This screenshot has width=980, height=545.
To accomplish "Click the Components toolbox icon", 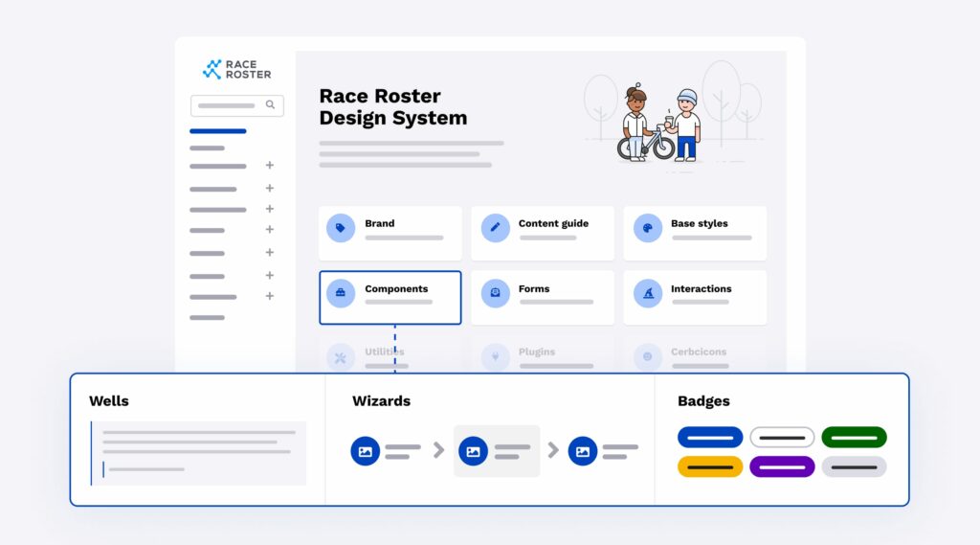I will 341,293.
